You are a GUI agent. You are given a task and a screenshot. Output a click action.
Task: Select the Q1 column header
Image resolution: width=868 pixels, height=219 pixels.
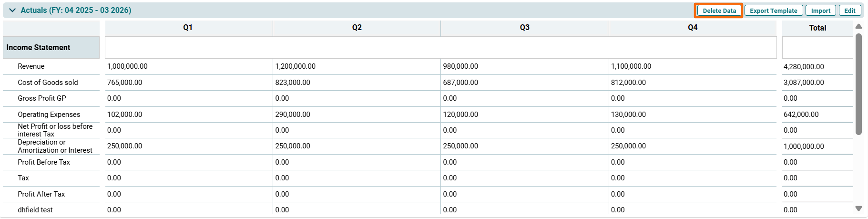188,28
